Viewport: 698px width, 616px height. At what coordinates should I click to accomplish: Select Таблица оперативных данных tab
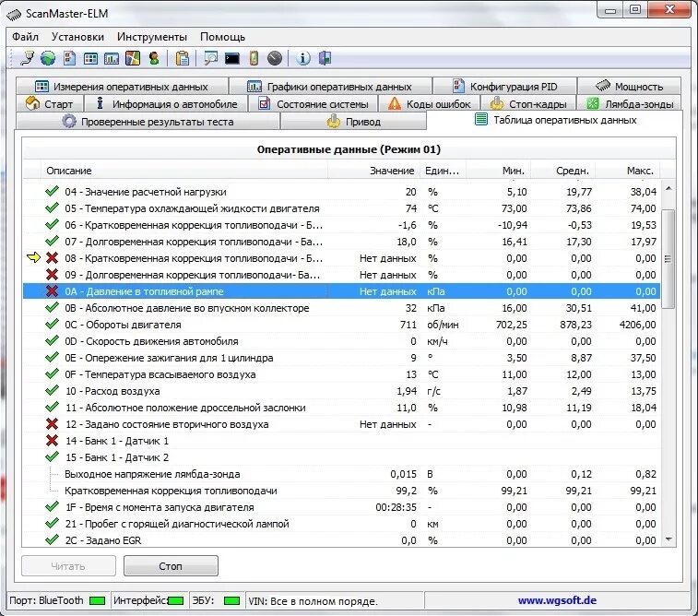pyautogui.click(x=555, y=120)
